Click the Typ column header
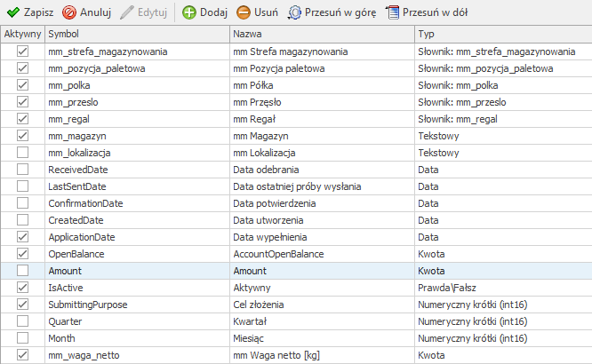 pyautogui.click(x=502, y=34)
